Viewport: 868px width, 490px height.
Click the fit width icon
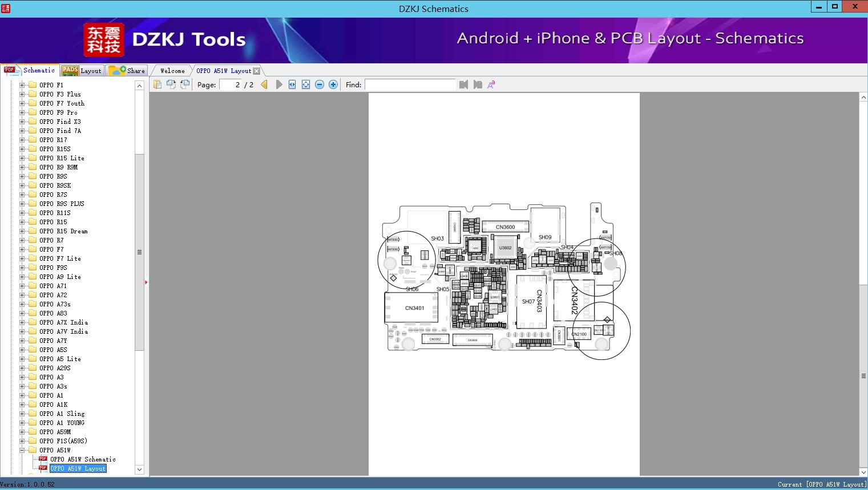coord(292,84)
